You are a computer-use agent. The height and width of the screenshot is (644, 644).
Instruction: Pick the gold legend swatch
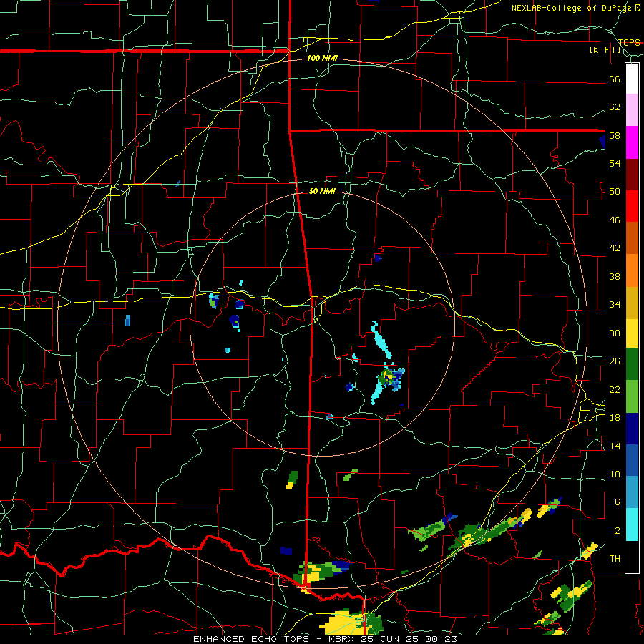[632, 303]
